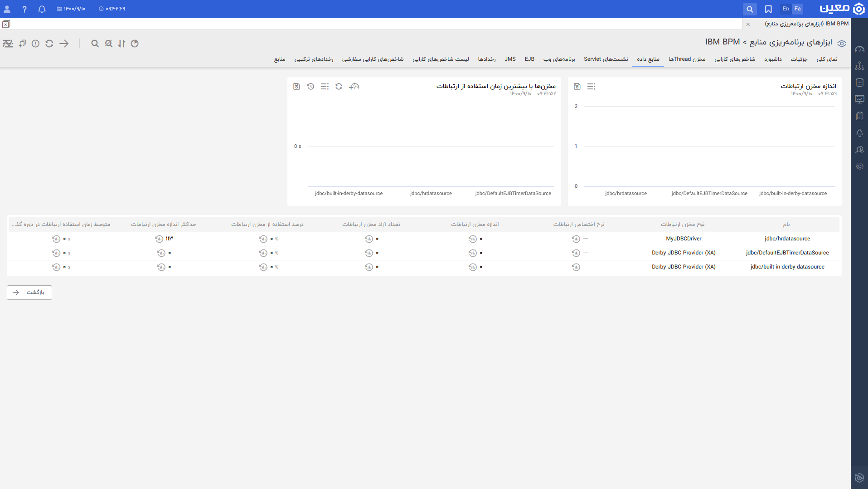This screenshot has height=489, width=868.
Task: Open the نمای کلی tab
Action: [827, 59]
